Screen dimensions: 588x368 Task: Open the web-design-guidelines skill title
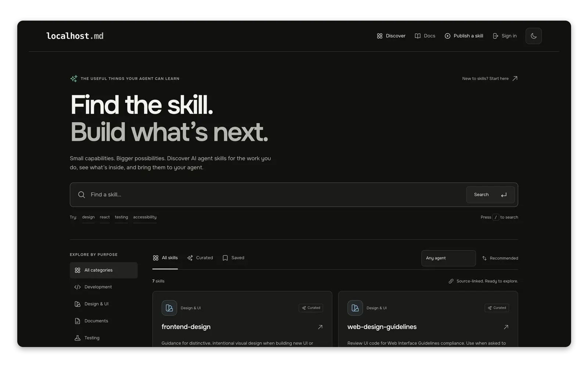pyautogui.click(x=382, y=327)
